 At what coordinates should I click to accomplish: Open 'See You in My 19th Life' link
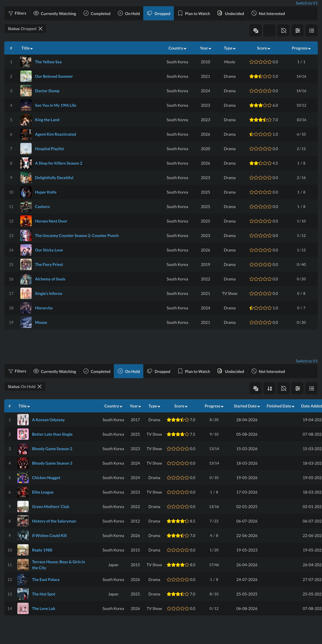[x=56, y=105]
